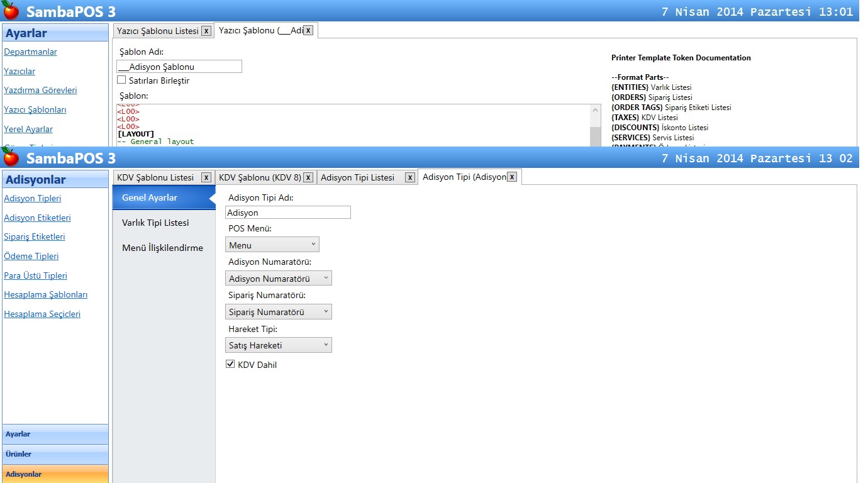This screenshot has width=868, height=483.
Task: Open the POS Menü dropdown
Action: (x=272, y=245)
